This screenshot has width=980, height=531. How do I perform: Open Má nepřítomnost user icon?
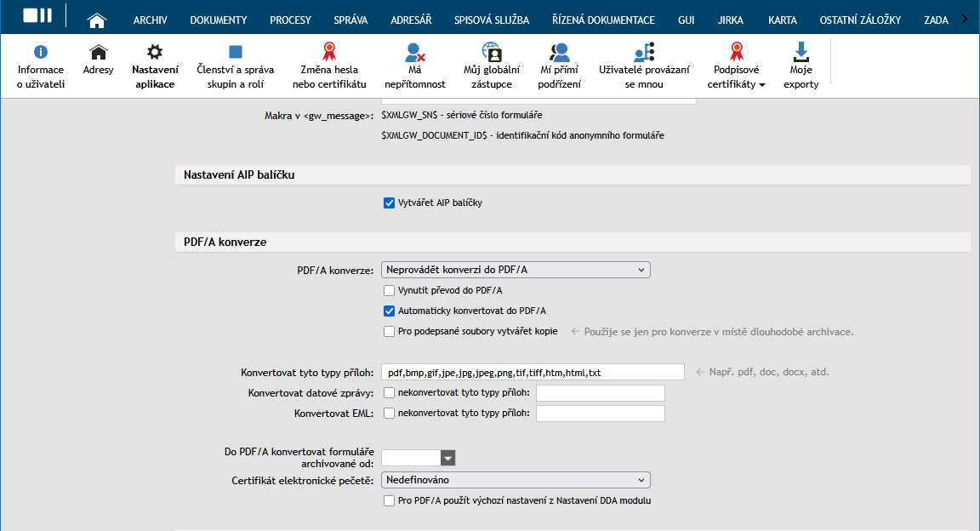(x=415, y=53)
